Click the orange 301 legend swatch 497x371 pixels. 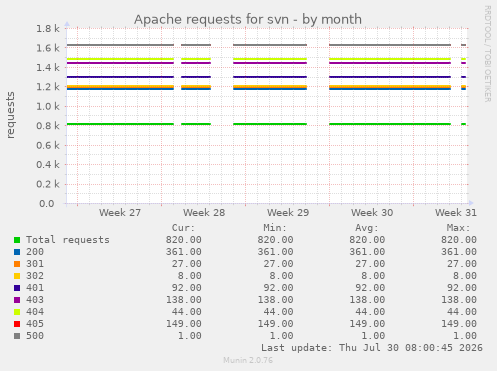[x=17, y=264]
